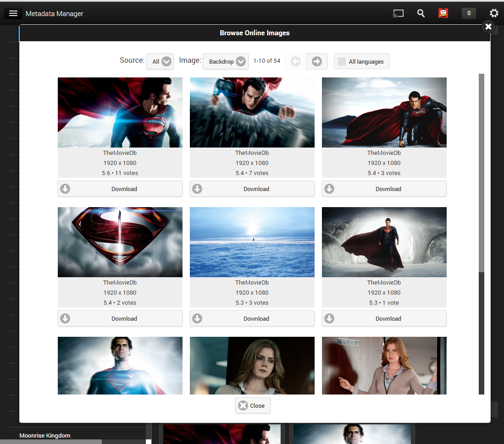
Task: Click the kneeling Superman on ice thumbnail
Action: (384, 112)
